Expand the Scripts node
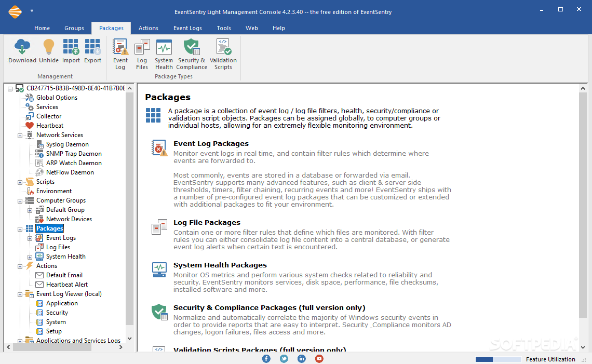This screenshot has width=592, height=364. [x=20, y=182]
